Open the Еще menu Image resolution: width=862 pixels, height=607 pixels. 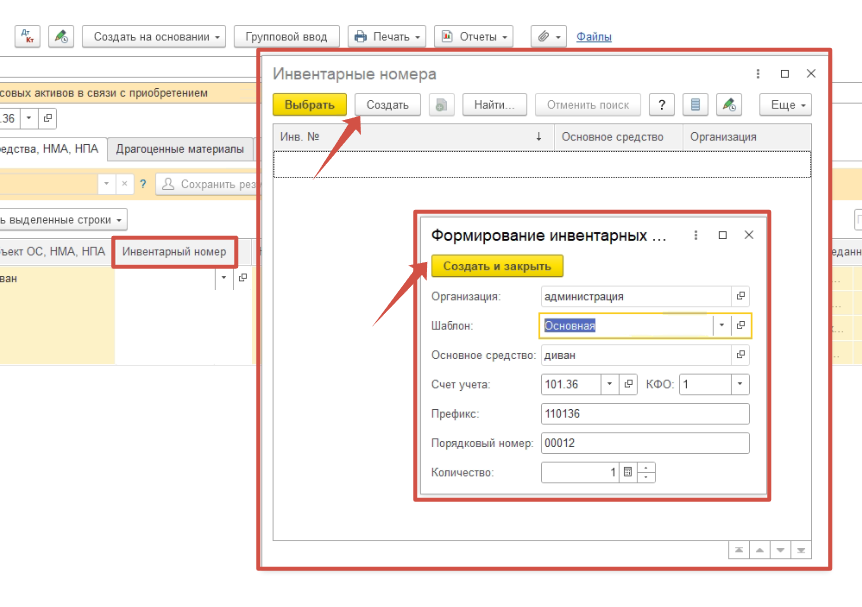pos(786,104)
